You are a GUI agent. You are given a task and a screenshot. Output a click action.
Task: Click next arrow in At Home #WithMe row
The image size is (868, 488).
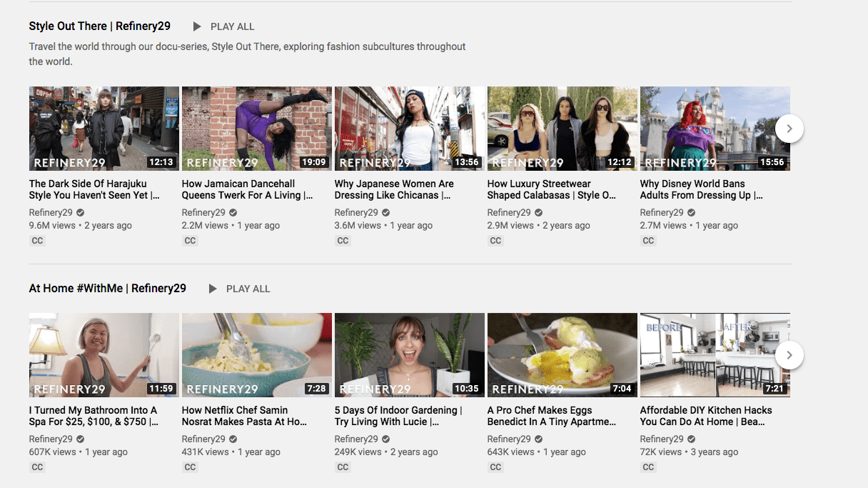(x=789, y=355)
